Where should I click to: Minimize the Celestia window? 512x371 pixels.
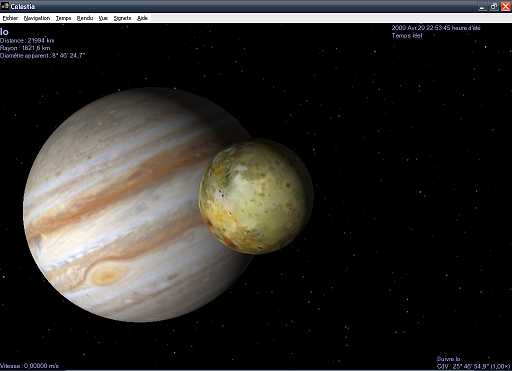pyautogui.click(x=482, y=6)
